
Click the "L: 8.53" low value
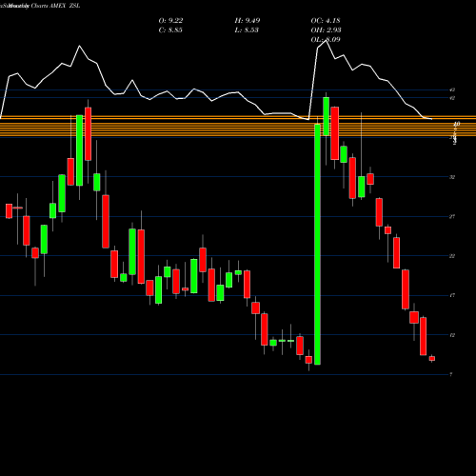pos(247,30)
